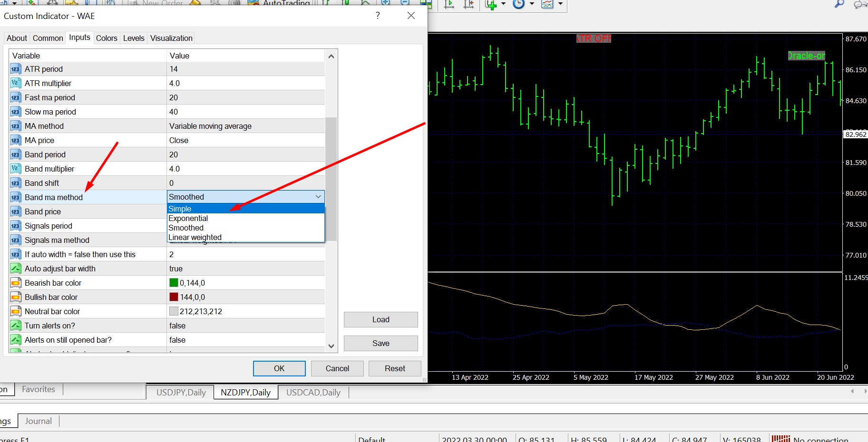Click Reset to restore default inputs

click(x=395, y=368)
